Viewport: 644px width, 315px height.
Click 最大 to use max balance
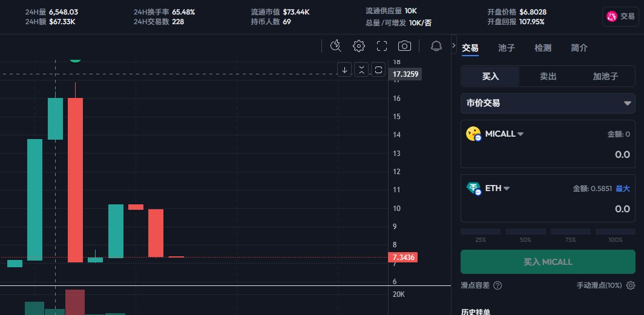pos(623,189)
